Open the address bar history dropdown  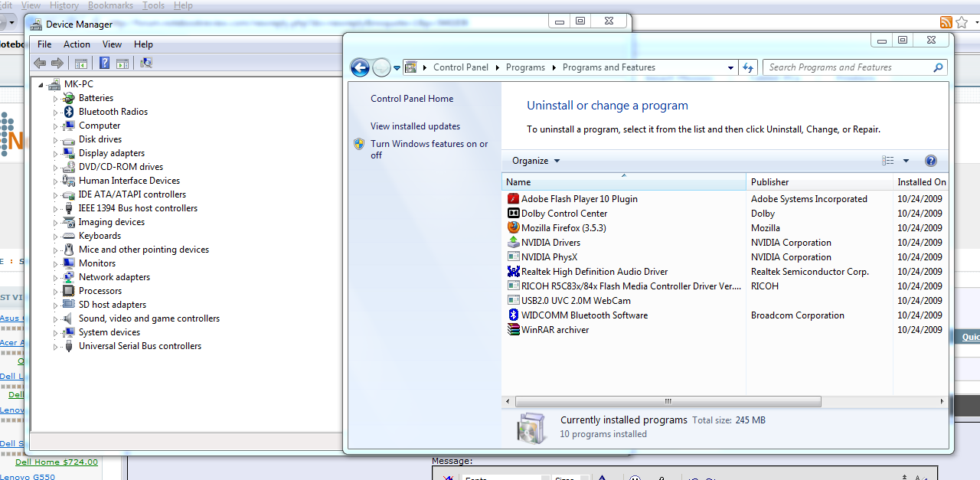pos(732,67)
